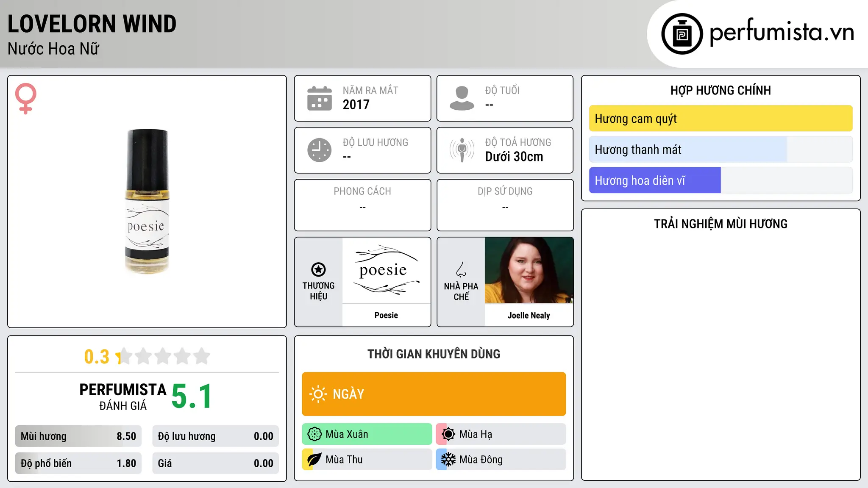Image resolution: width=868 pixels, height=488 pixels.
Task: Click the ĐỘ TOẢ HƯƠNG label
Action: [x=518, y=142]
